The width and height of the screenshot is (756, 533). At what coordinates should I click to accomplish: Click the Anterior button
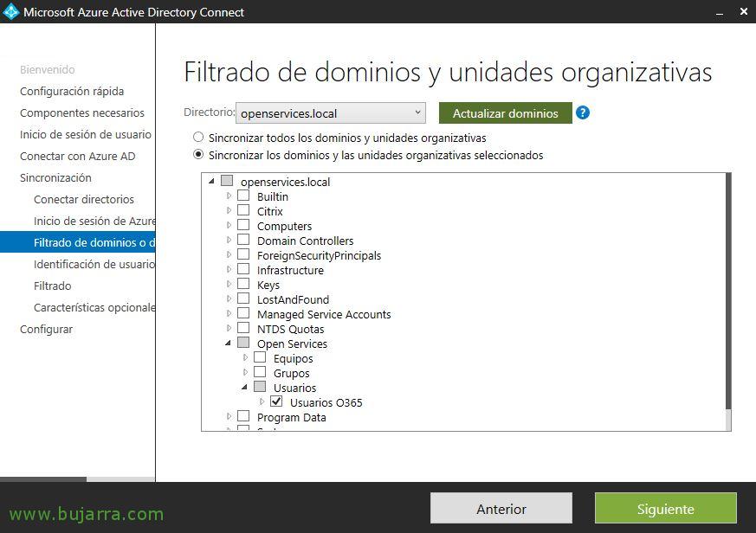(501, 509)
